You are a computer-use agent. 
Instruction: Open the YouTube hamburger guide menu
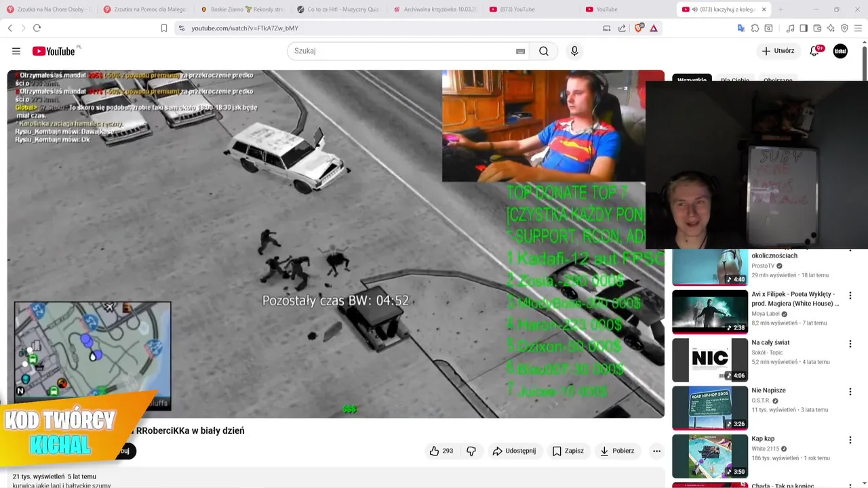tap(16, 51)
